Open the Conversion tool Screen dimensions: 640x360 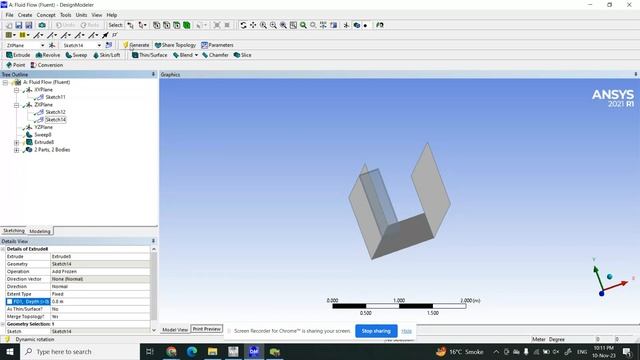pyautogui.click(x=47, y=65)
